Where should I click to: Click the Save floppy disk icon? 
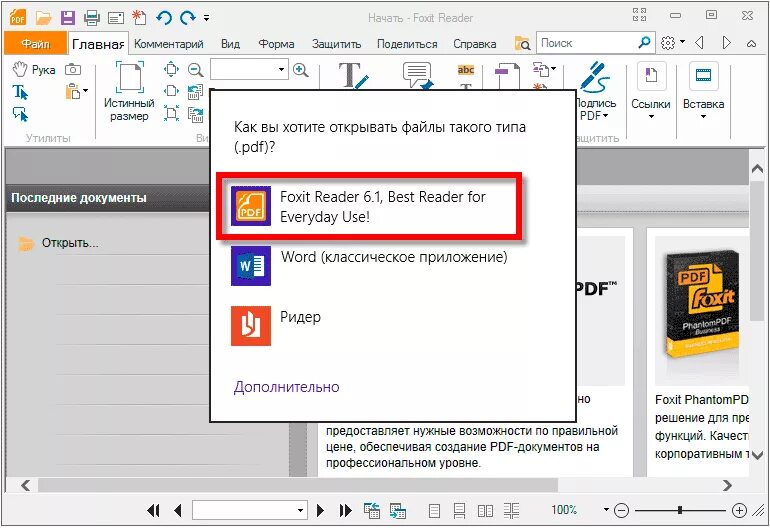point(67,18)
